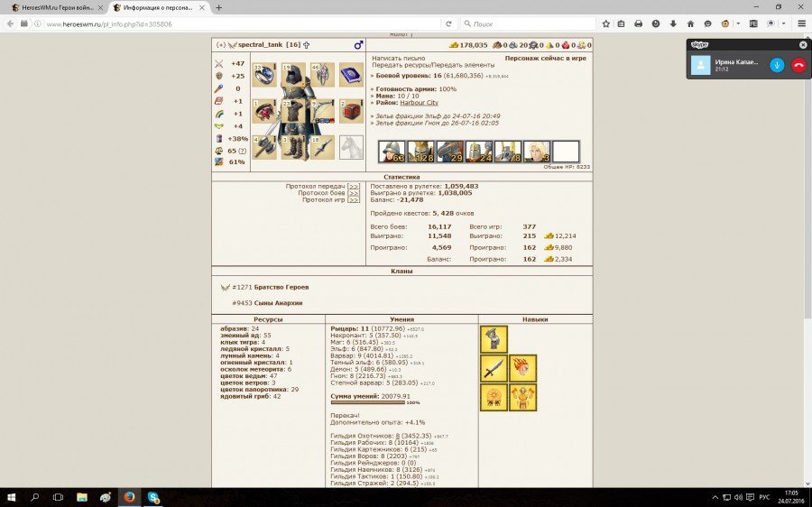The height and width of the screenshot is (507, 812).
Task: Click the battle axe weapon numbered 4
Action: 264,148
